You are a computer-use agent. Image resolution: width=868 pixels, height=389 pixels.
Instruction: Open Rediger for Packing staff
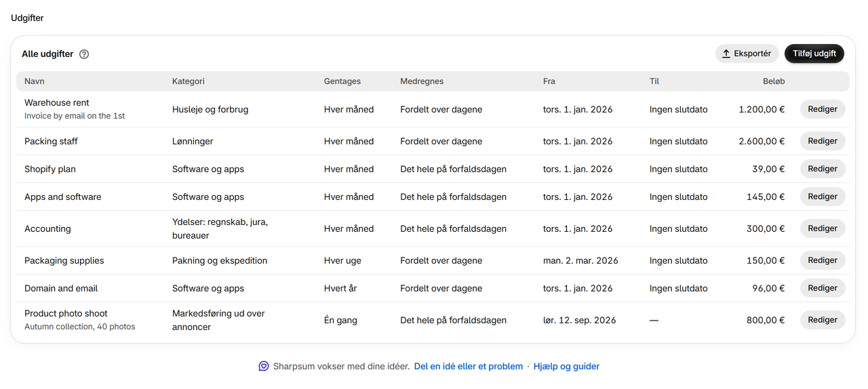[x=823, y=141]
